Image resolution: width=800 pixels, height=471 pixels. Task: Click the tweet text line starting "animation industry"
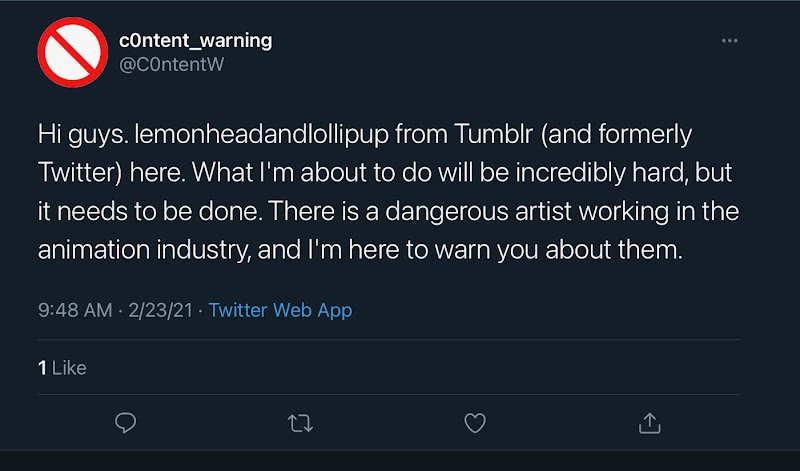point(360,250)
